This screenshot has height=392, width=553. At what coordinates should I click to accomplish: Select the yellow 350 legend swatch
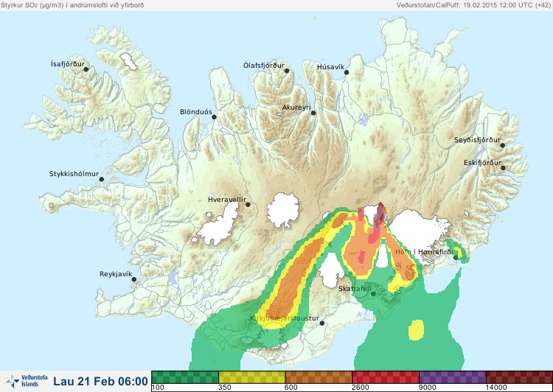[x=252, y=377]
